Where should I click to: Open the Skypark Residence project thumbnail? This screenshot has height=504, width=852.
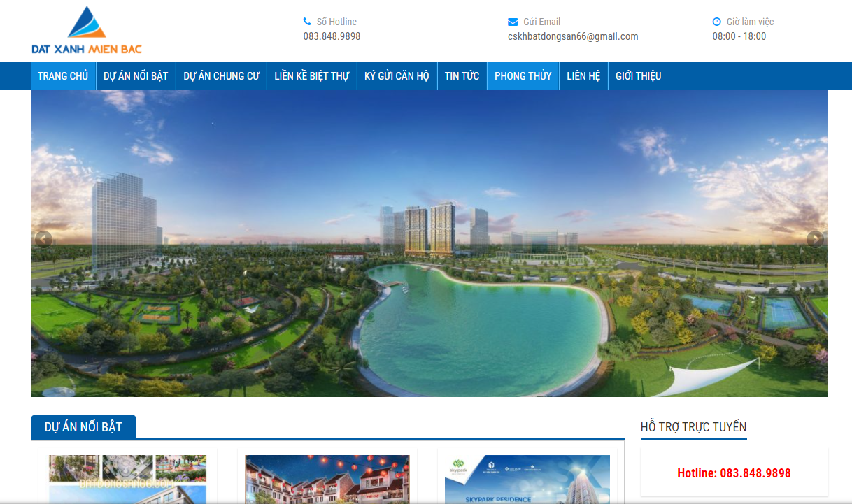(x=527, y=479)
